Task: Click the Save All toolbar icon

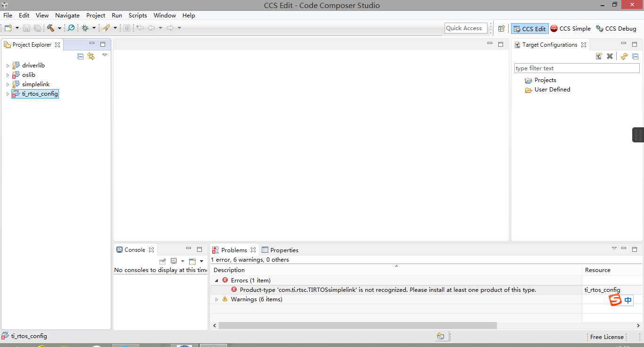Action: pyautogui.click(x=37, y=28)
